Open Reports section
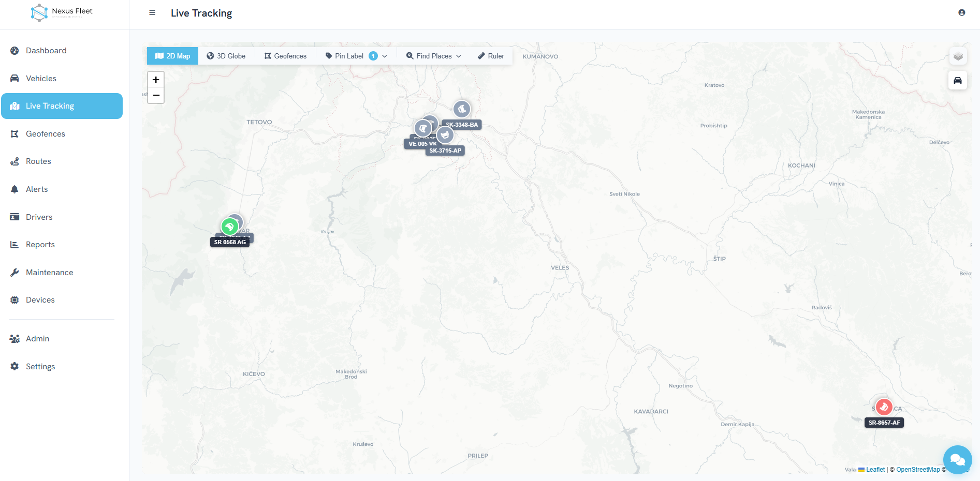The width and height of the screenshot is (980, 481). pos(62,245)
